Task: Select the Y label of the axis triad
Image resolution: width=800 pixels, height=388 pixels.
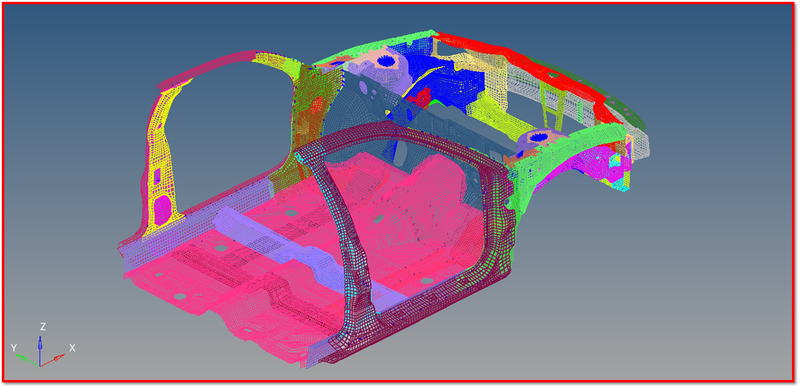Action: pos(14,348)
